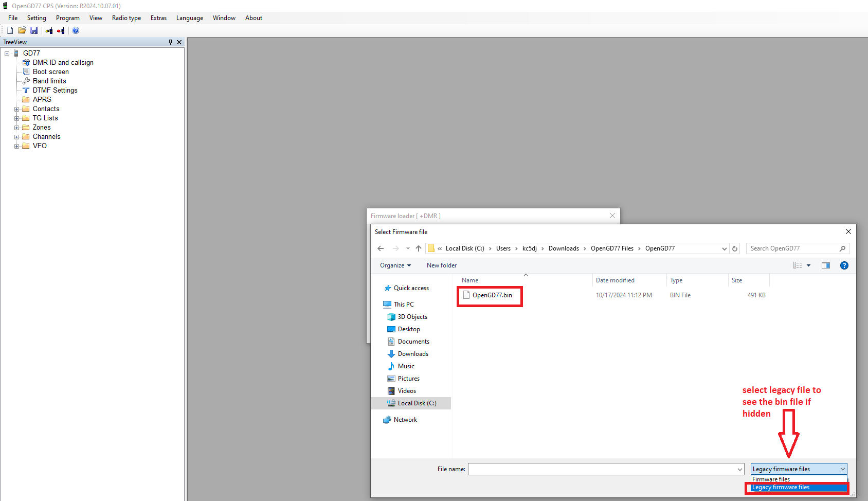This screenshot has height=501, width=868.
Task: Open Downloads in sidebar
Action: click(x=413, y=354)
